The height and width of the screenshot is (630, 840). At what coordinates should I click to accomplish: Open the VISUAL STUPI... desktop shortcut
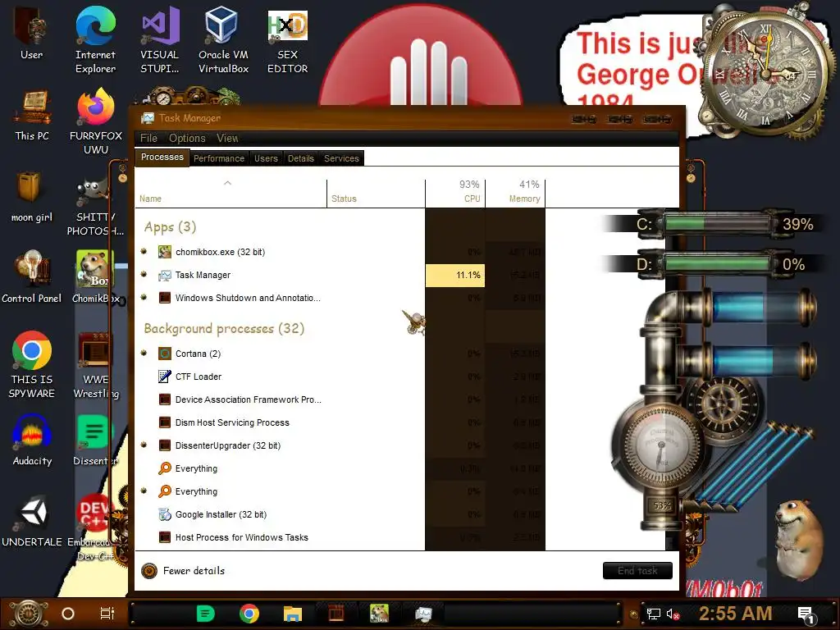(160, 40)
